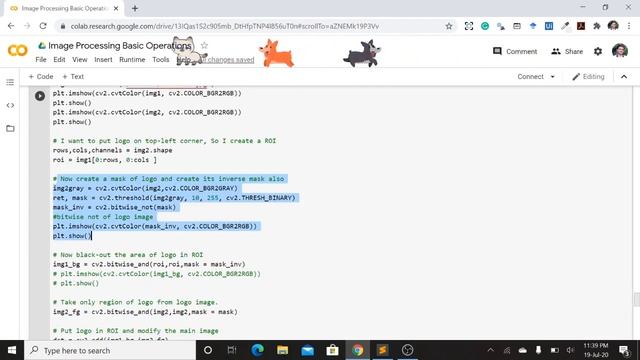The image size is (640, 360).
Task: Add a new Text cell
Action: click(x=73, y=77)
